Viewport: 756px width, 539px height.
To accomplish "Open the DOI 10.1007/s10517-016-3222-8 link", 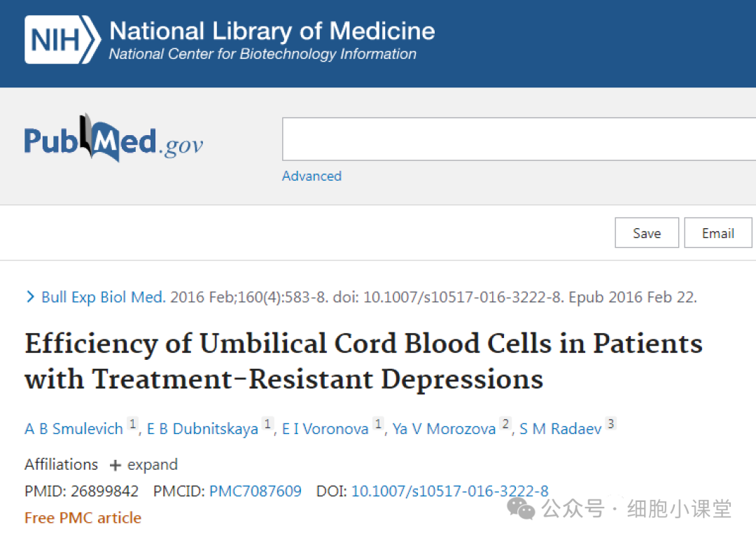I will coord(450,491).
